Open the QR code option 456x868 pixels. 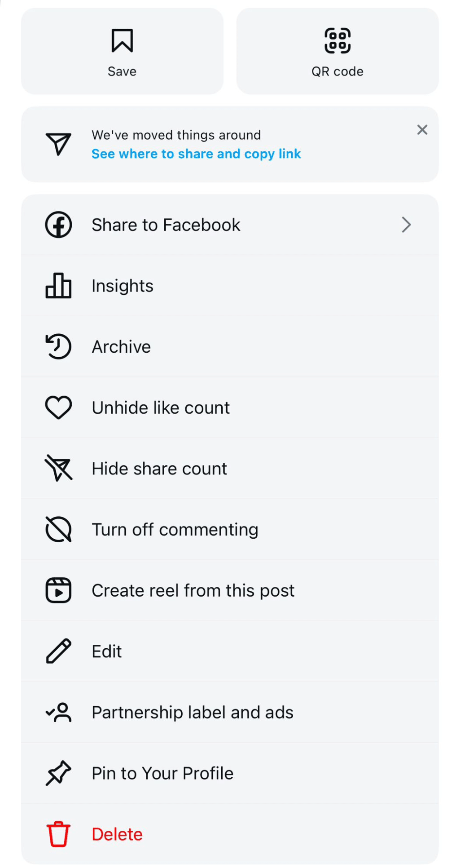point(337,40)
